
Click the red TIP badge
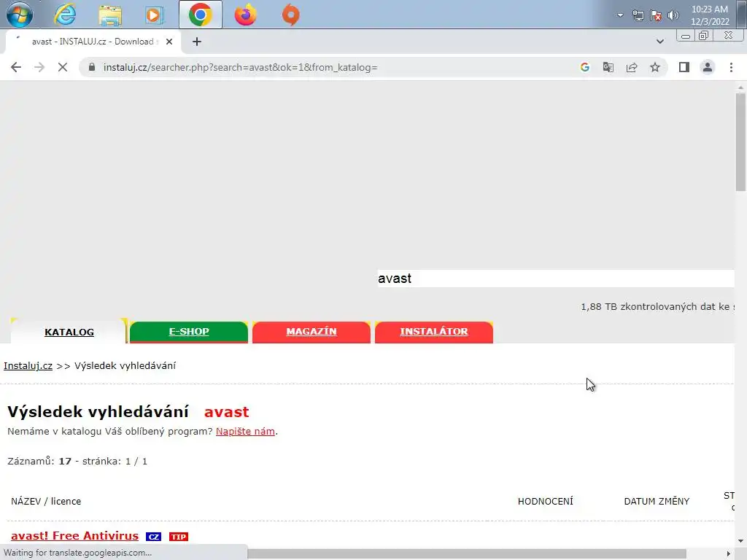click(179, 537)
